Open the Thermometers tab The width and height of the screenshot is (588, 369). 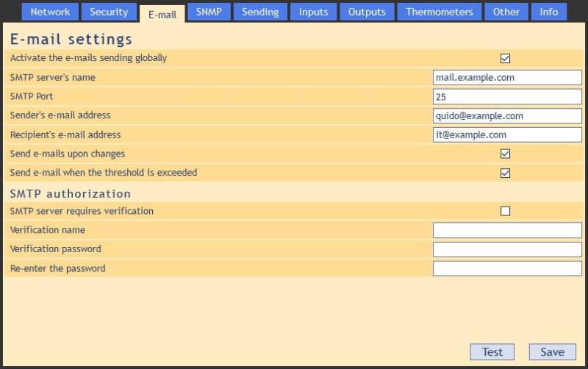click(x=440, y=12)
